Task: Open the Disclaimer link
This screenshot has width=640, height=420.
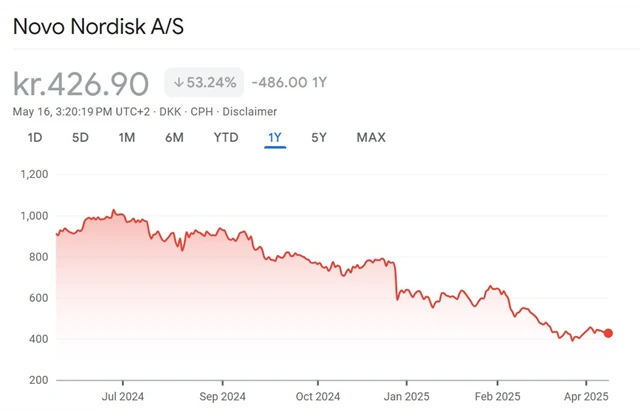Action: (249, 112)
